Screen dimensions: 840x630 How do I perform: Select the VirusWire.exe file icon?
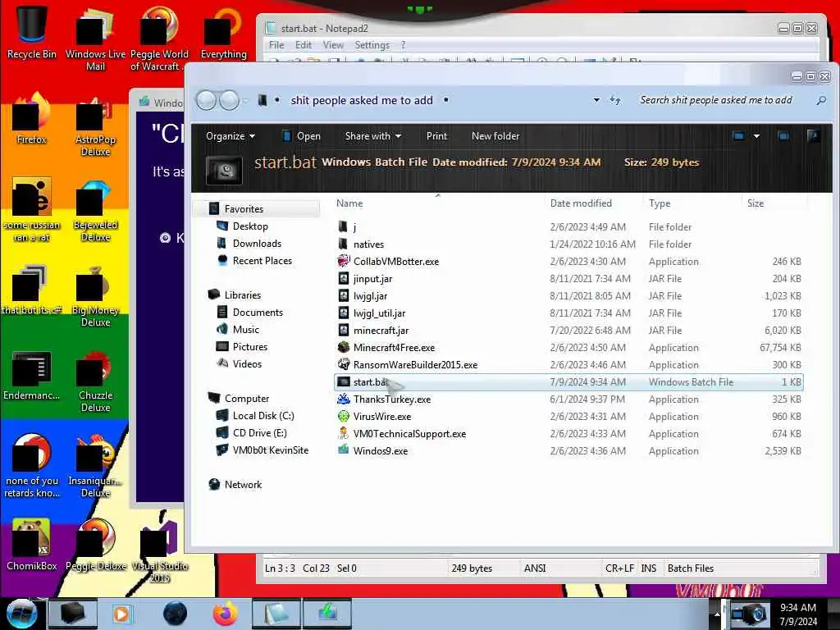tap(344, 416)
